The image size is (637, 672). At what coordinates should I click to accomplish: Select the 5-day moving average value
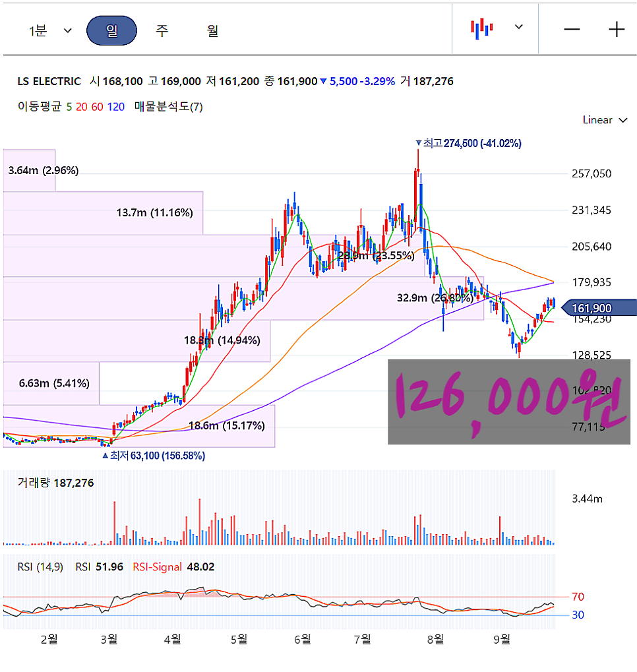click(69, 107)
